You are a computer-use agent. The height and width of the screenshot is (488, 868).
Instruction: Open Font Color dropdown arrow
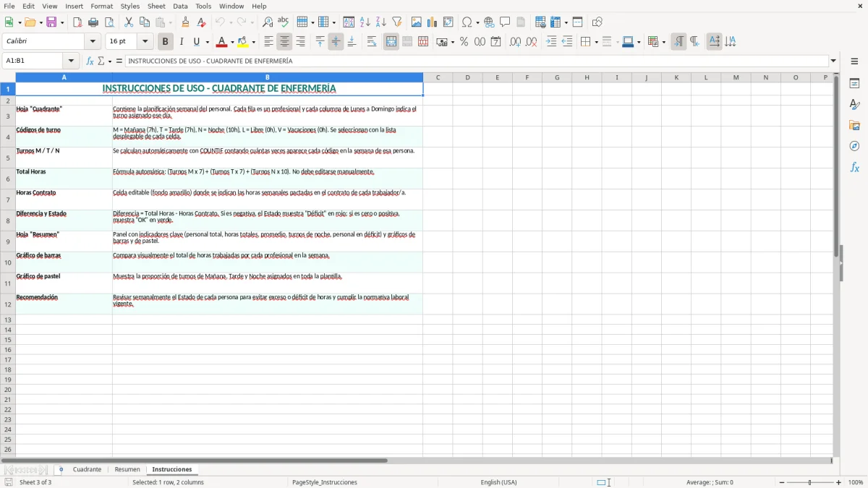(233, 42)
